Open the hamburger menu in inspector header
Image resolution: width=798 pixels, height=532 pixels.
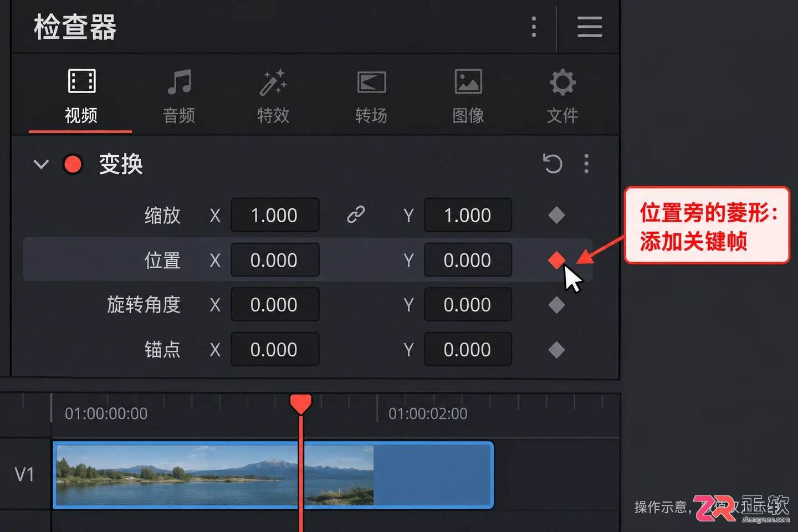pyautogui.click(x=590, y=27)
